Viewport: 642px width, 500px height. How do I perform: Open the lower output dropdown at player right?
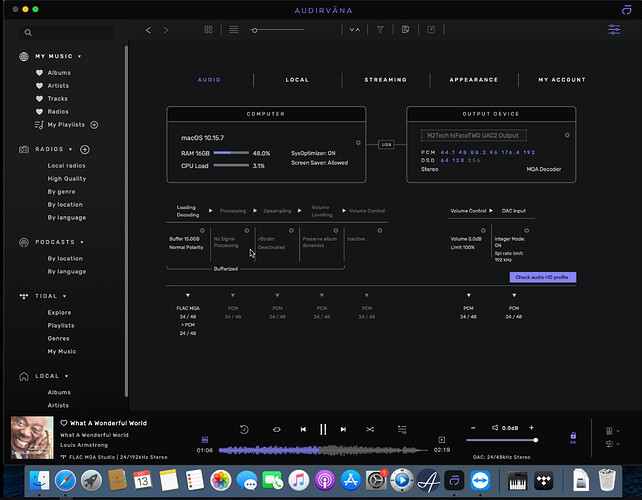point(612,443)
